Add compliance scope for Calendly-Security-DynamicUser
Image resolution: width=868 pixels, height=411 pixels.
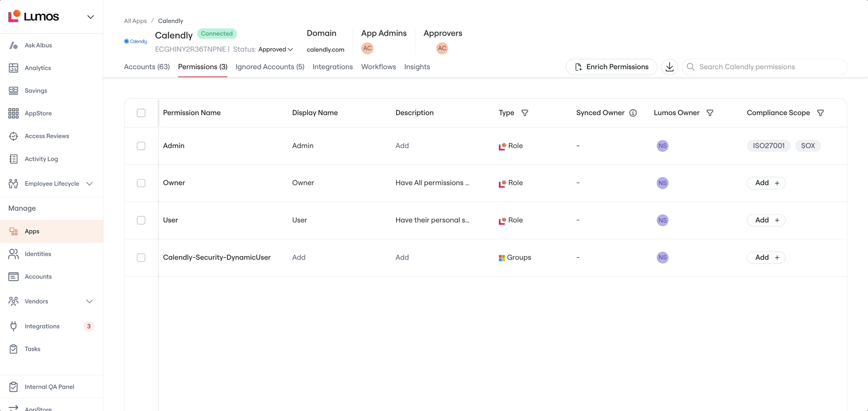766,258
